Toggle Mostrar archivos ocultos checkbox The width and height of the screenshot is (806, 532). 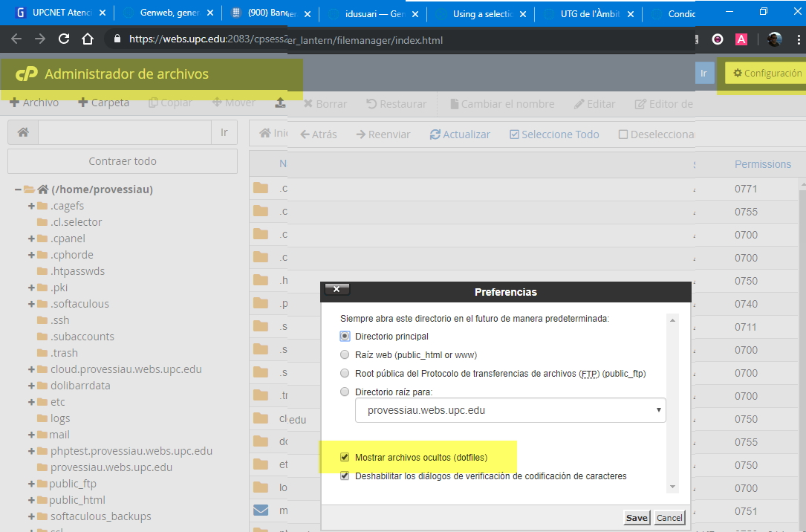point(345,457)
